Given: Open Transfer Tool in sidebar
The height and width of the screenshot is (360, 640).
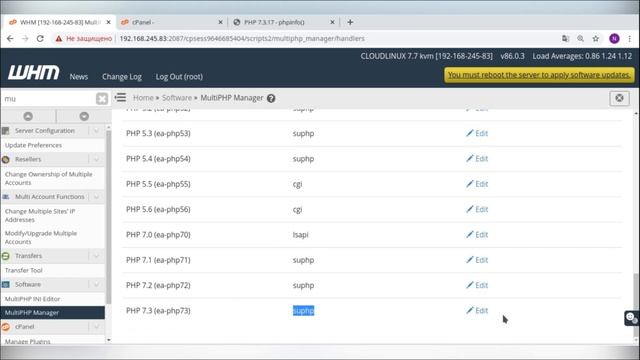Looking at the screenshot, I should (24, 271).
